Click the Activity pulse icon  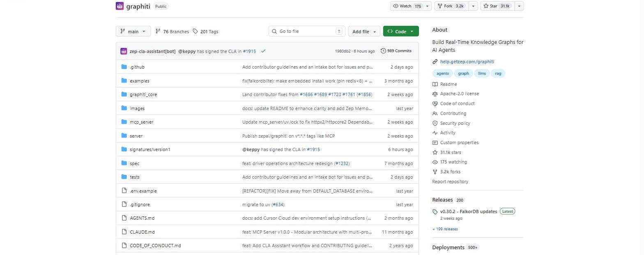click(435, 133)
